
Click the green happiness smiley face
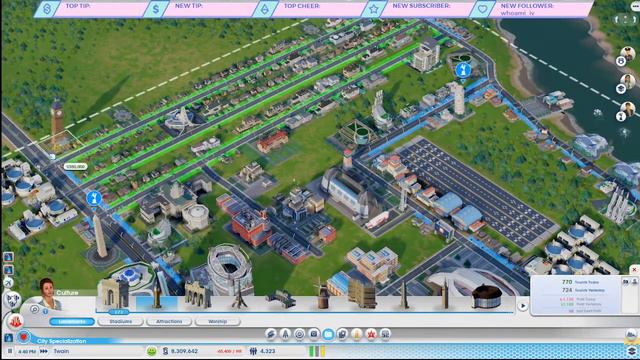151,351
